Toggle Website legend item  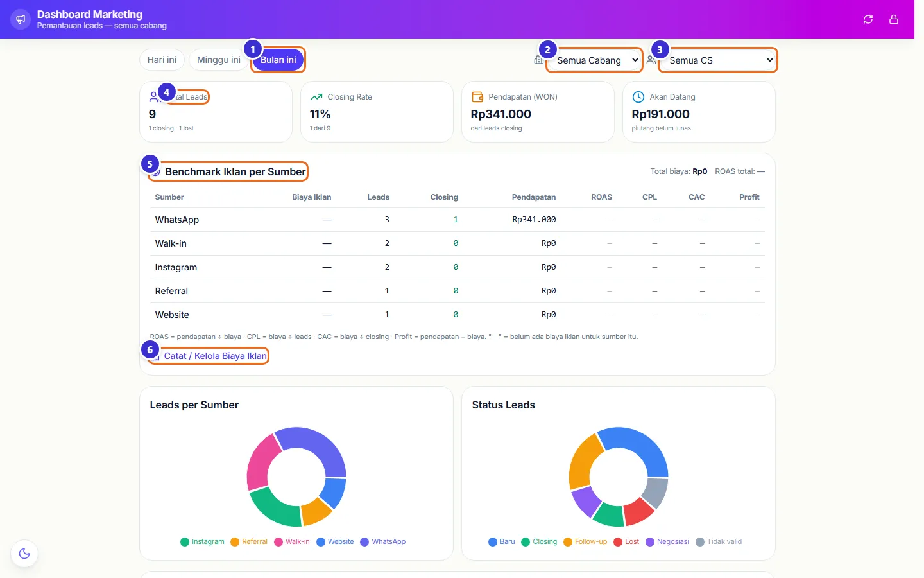(335, 541)
